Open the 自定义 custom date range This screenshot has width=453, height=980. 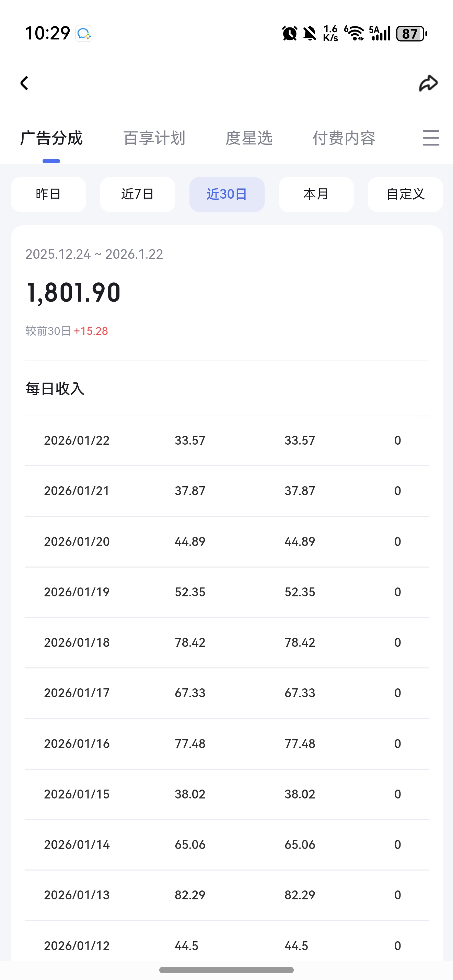405,194
